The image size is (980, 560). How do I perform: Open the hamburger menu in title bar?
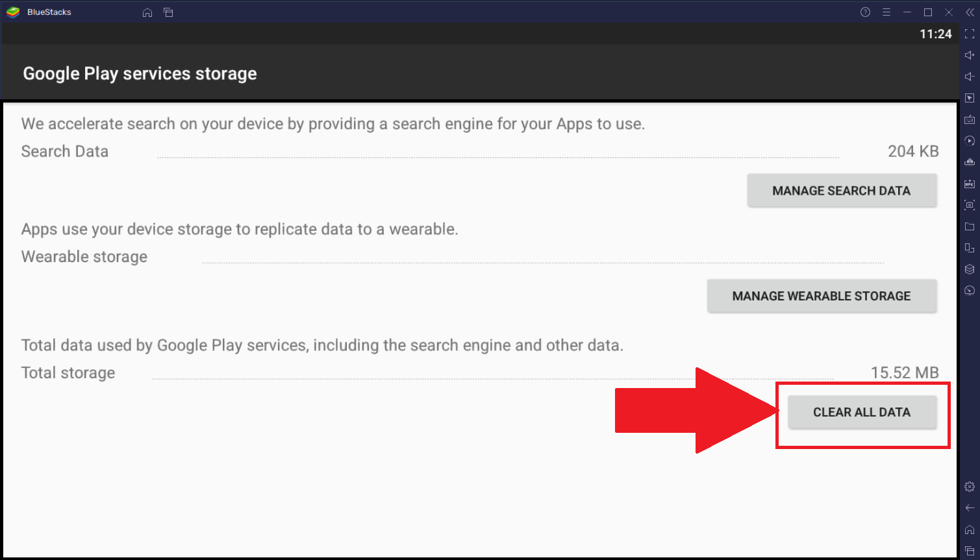886,12
